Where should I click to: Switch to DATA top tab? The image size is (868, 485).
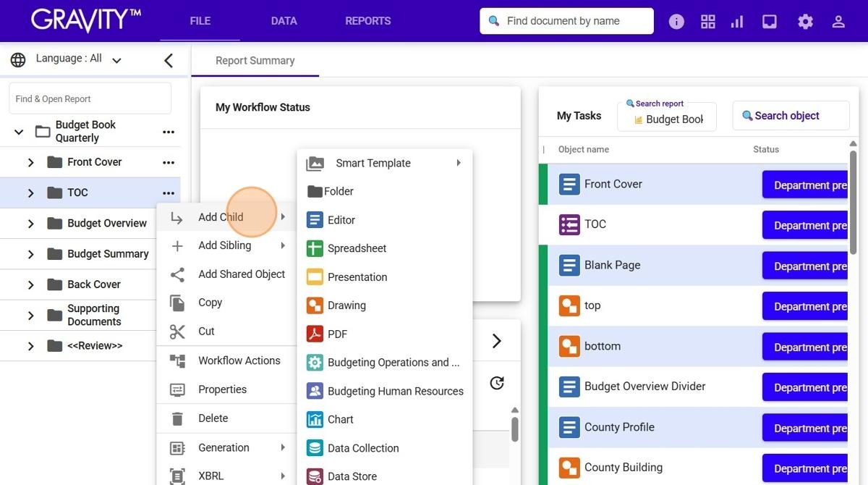(x=284, y=21)
